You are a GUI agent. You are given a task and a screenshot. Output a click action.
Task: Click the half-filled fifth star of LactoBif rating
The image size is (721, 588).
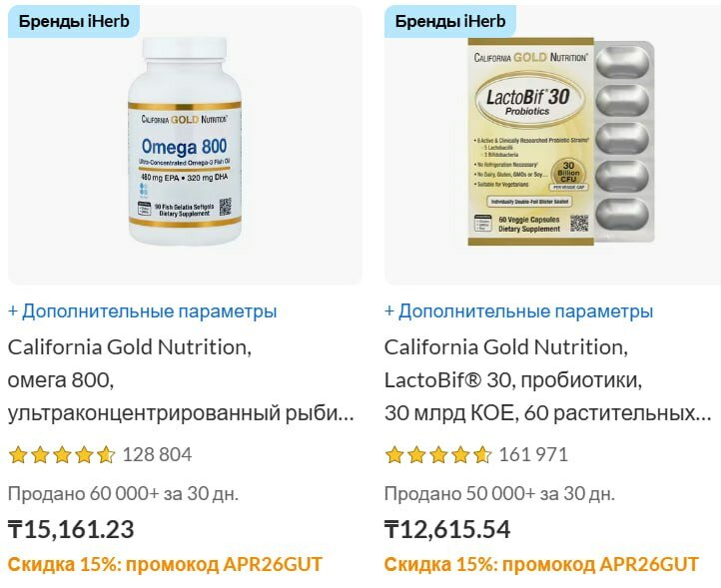482,454
